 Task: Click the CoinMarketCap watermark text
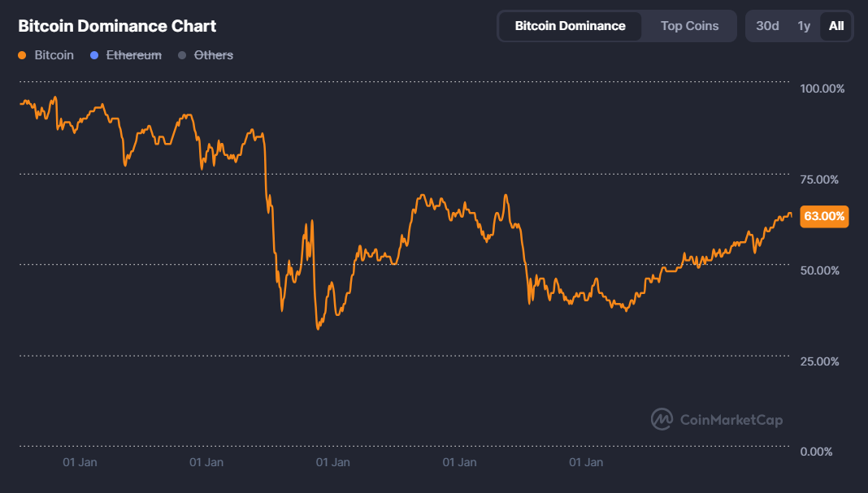coord(731,420)
